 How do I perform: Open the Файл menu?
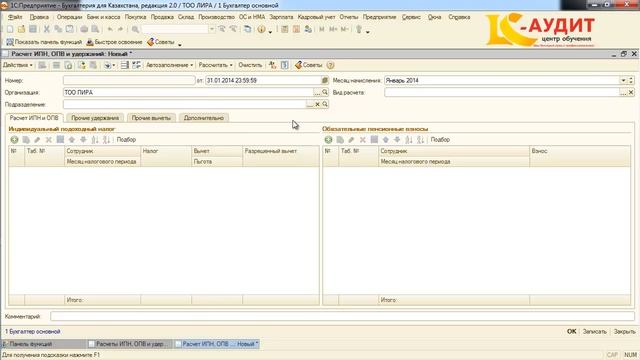(15, 17)
